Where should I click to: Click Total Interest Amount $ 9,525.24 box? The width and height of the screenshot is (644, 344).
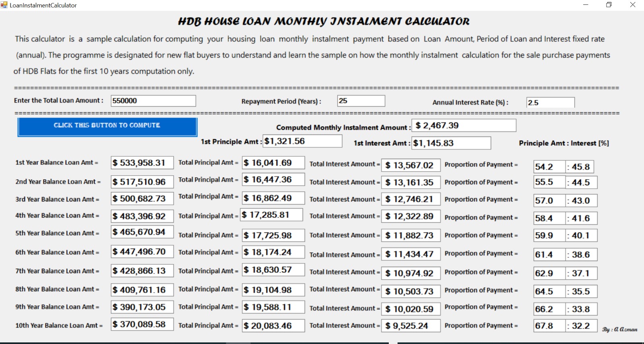pyautogui.click(x=411, y=325)
